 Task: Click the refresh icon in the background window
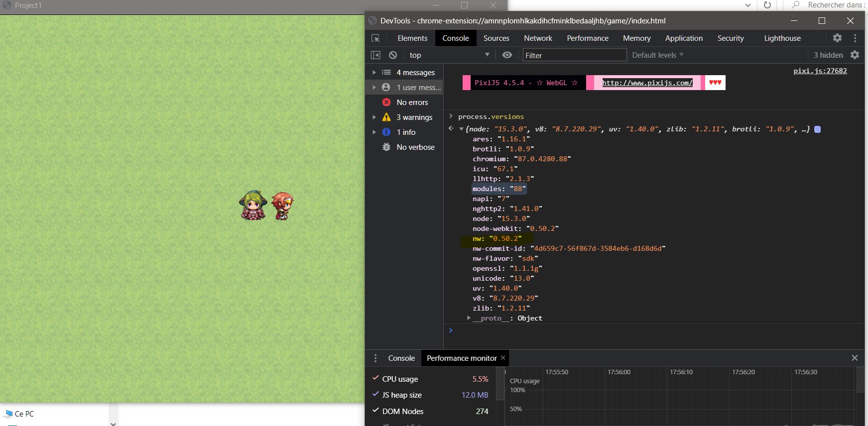(x=767, y=5)
